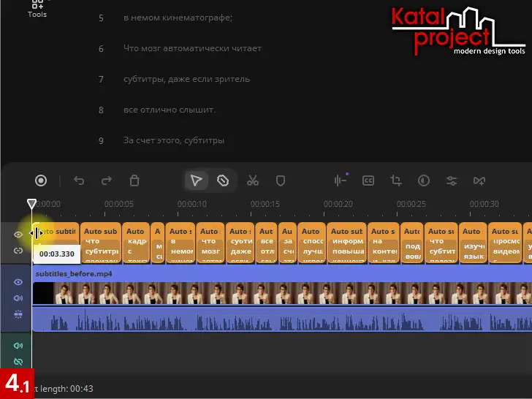
Task: Mute the video track audio
Action: pos(18,298)
